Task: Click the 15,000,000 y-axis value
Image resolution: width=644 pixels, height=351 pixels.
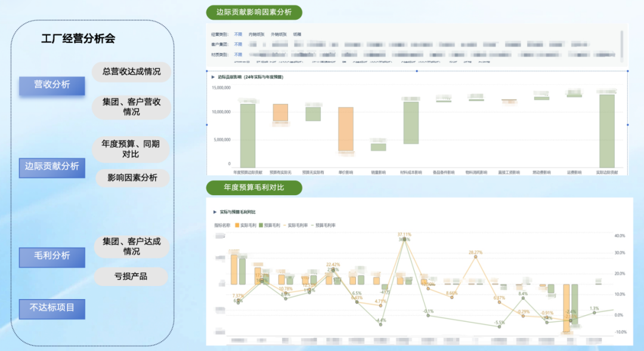Action: 221,88
